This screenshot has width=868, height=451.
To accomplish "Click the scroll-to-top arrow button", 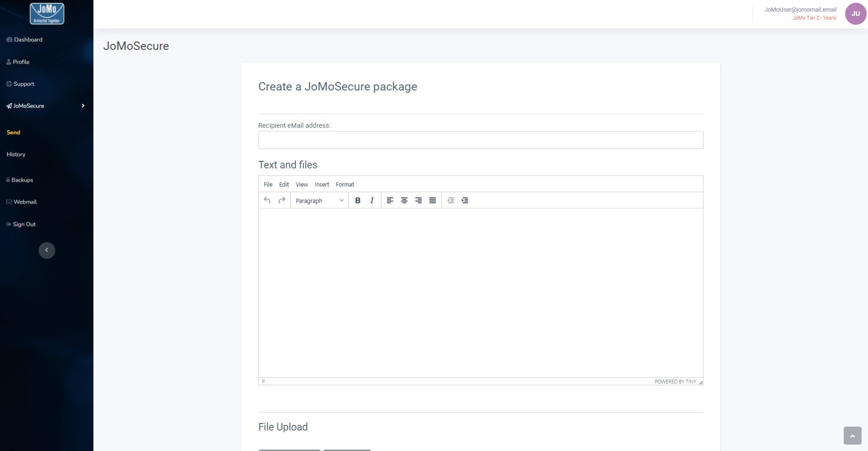I will coord(852,436).
